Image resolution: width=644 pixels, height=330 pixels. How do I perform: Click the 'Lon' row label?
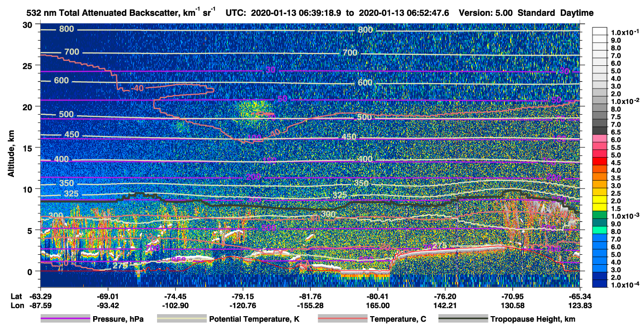[x=16, y=305]
